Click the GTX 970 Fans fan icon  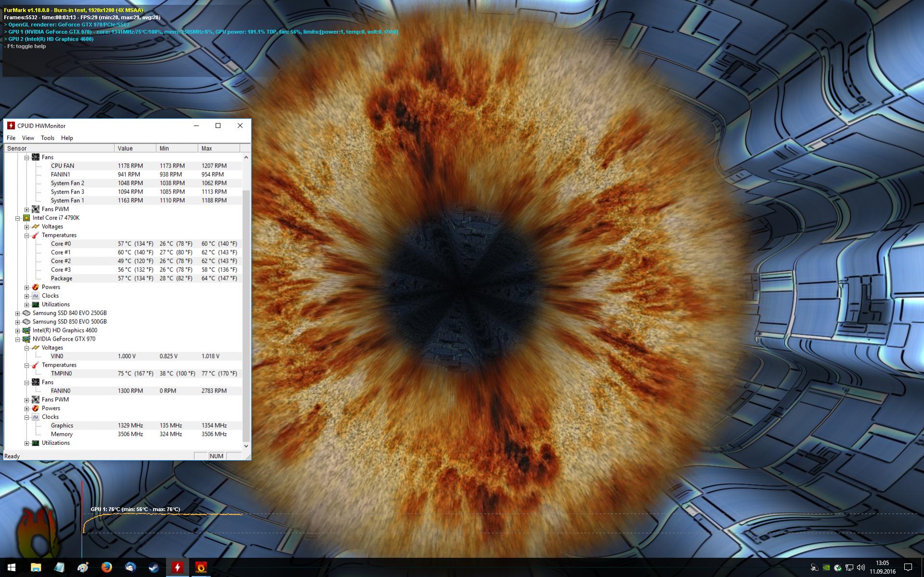tap(35, 383)
